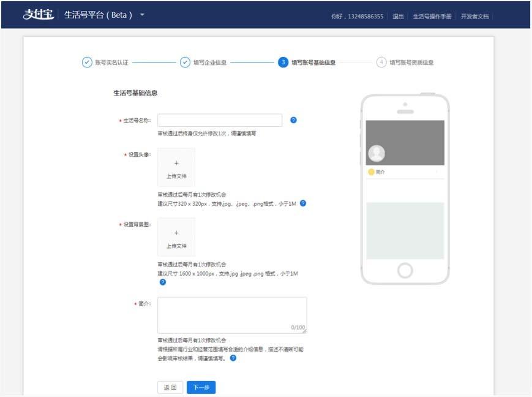Click the plus icon in the avatar upload box
Screen dimensions: 532x397
(177, 162)
